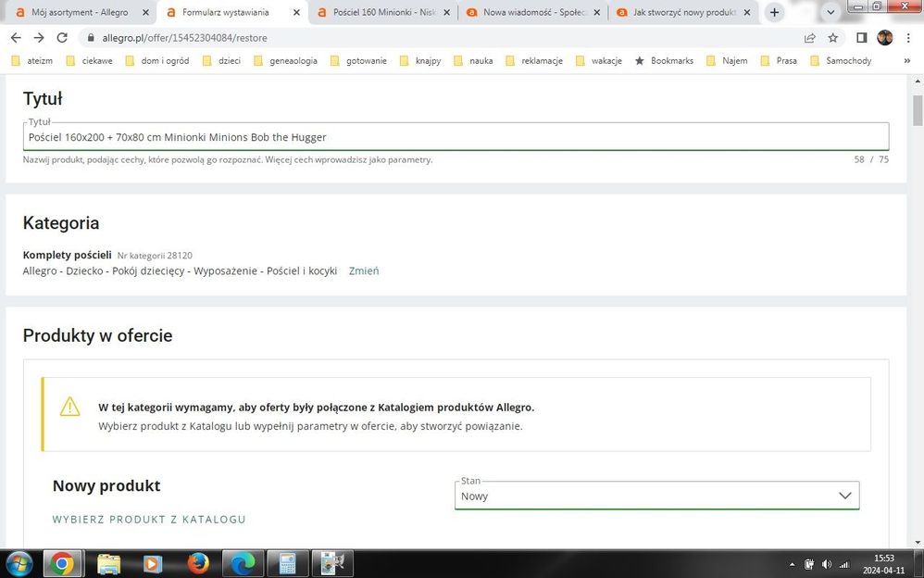Reload the Allegro offer page
Screen dimensions: 924x578
click(62, 38)
